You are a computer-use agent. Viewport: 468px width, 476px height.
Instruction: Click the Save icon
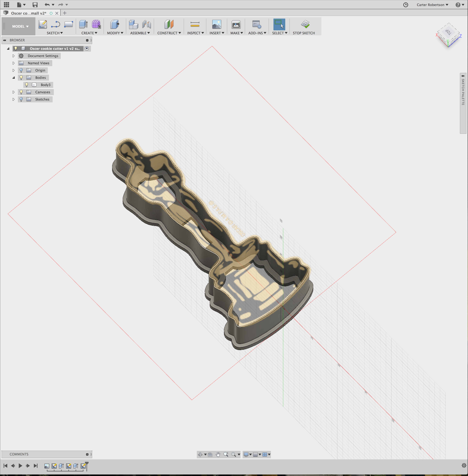(x=35, y=5)
